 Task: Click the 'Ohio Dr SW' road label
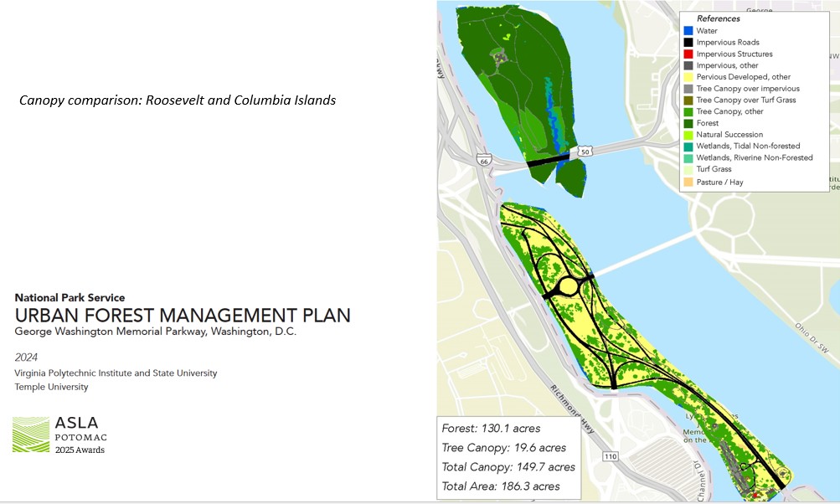tap(812, 337)
